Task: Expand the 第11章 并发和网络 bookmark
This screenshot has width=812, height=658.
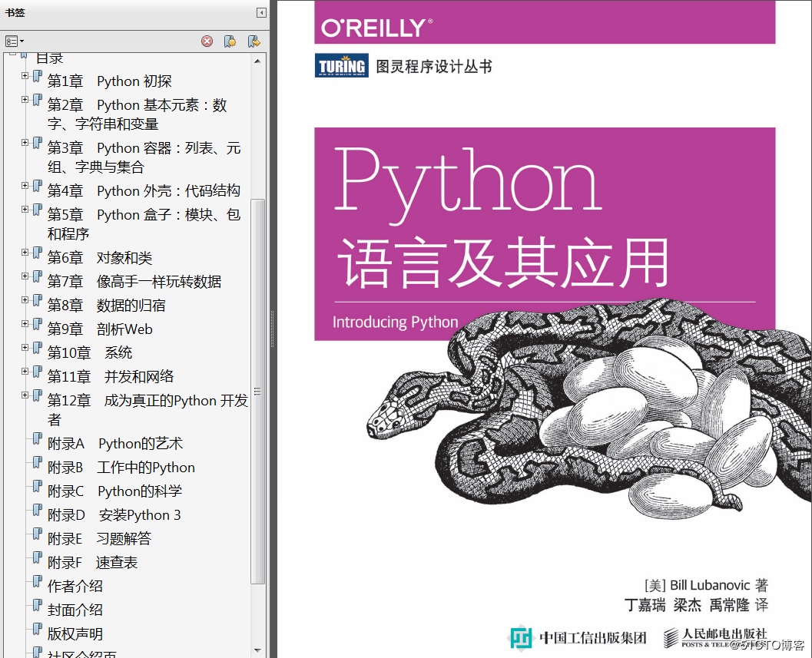Action: pos(25,371)
